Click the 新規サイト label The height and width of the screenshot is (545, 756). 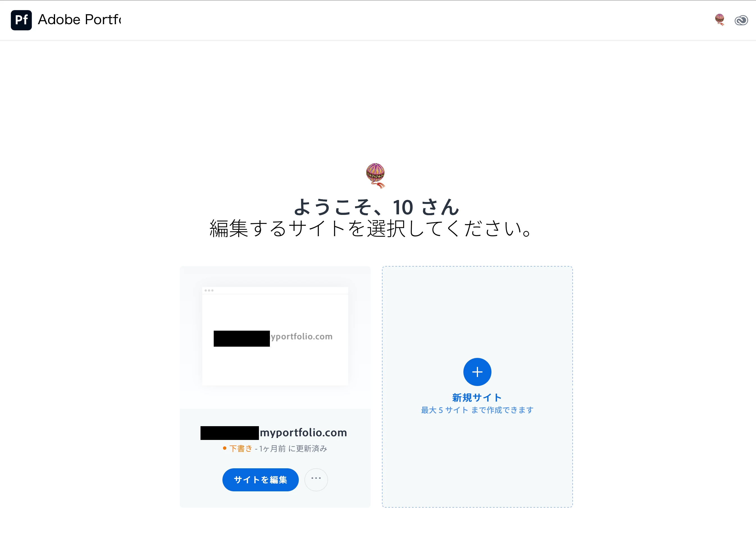pos(477,397)
